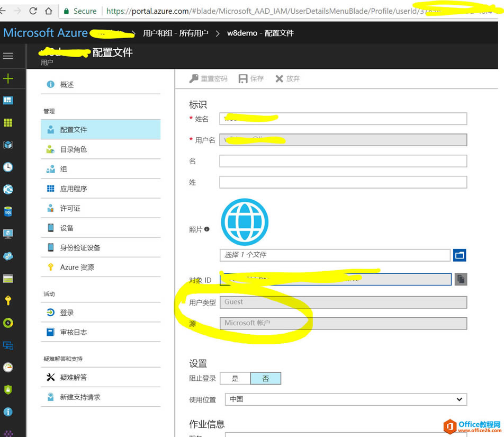Click the copy icon next to 对象 ID

(x=461, y=279)
